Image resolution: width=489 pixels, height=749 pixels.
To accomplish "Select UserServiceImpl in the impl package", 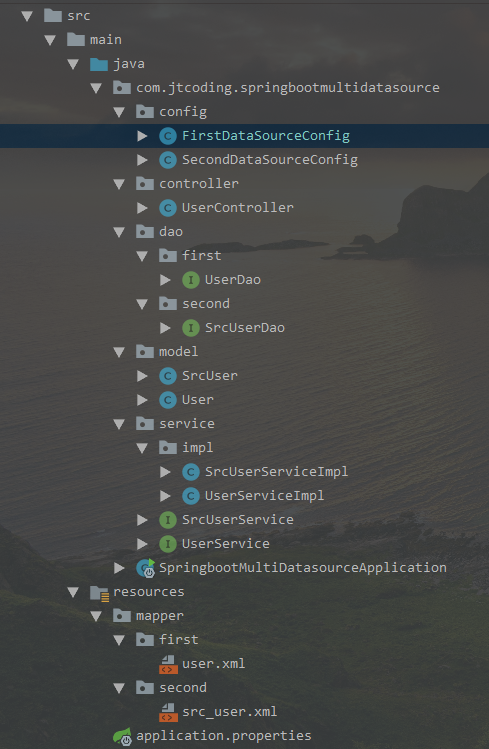I will [264, 496].
